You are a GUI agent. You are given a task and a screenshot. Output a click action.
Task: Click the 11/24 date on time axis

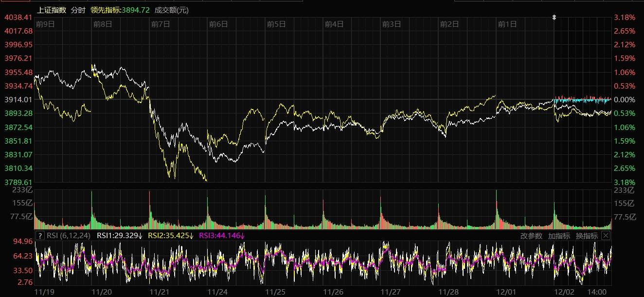(x=218, y=292)
